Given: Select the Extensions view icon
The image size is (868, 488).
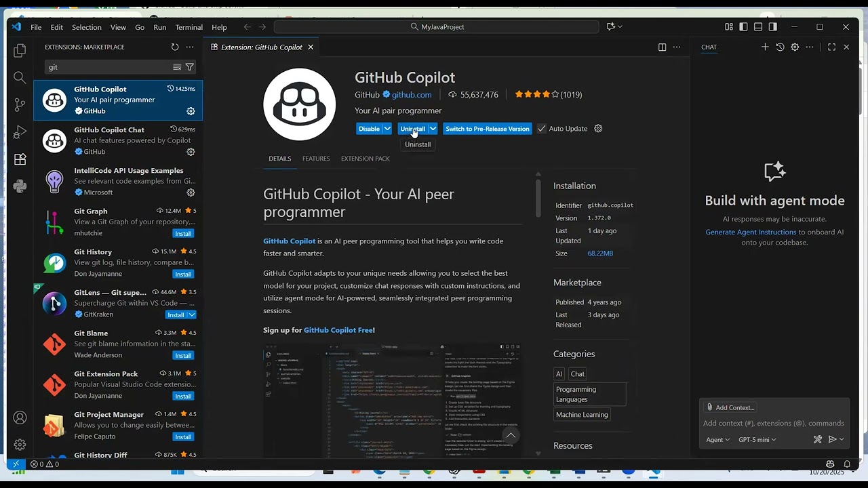Looking at the screenshot, I should click(20, 159).
